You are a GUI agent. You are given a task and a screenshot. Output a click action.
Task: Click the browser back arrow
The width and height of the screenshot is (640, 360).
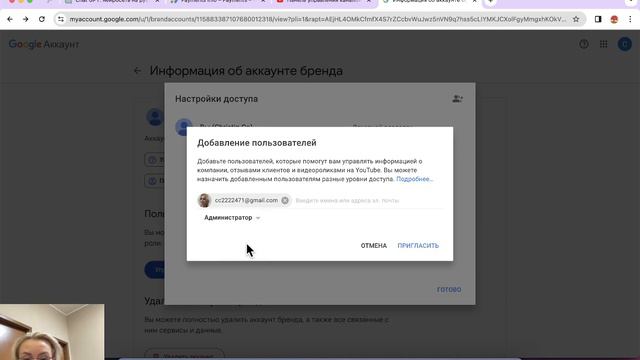pos(10,19)
